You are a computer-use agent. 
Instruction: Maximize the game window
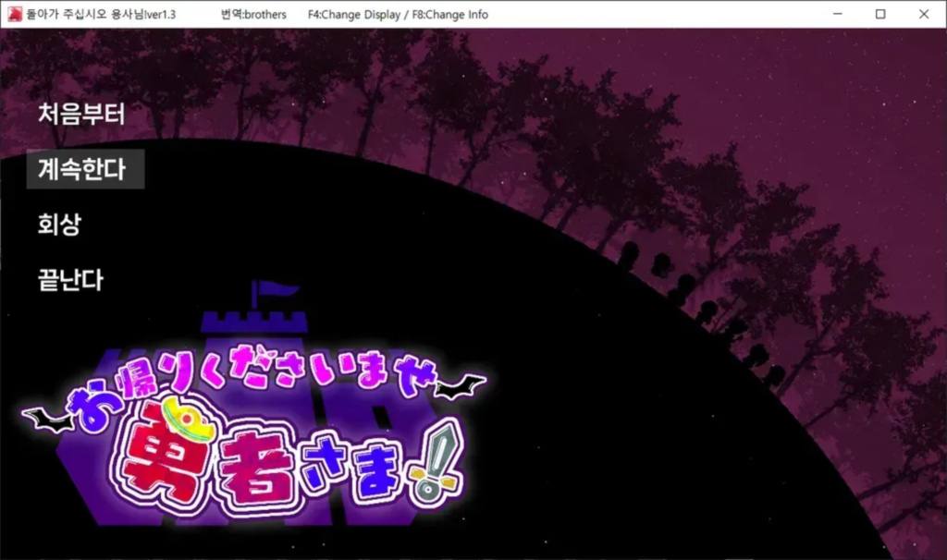(880, 14)
